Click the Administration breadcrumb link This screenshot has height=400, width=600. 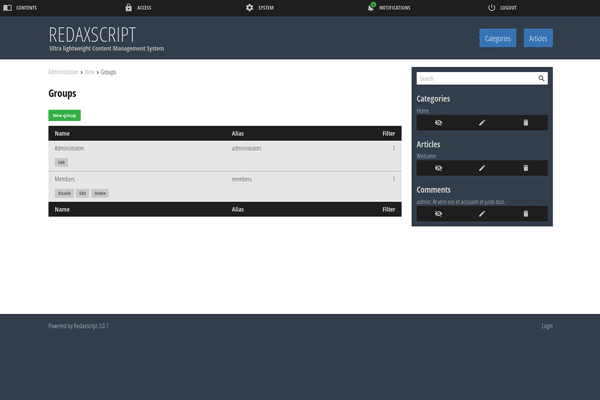63,72
